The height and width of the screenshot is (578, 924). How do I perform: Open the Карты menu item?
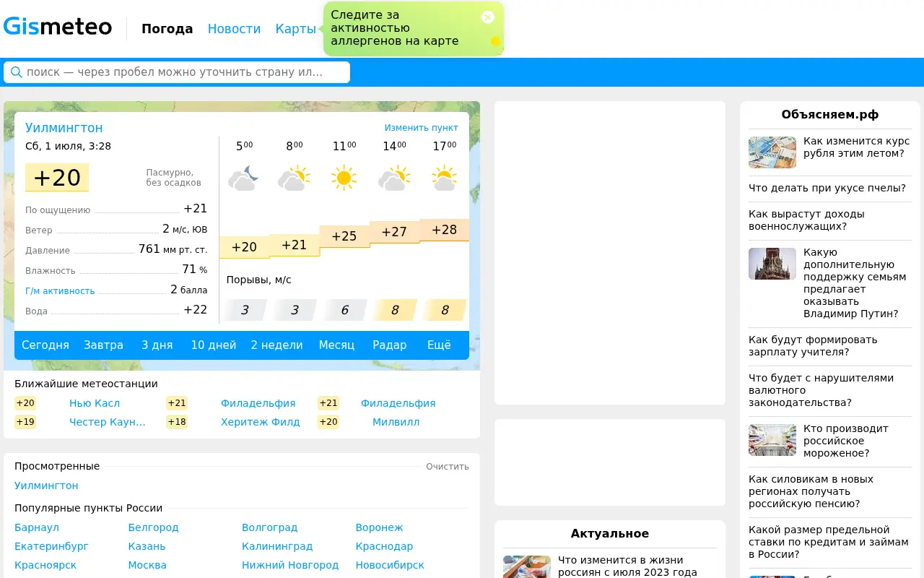296,29
